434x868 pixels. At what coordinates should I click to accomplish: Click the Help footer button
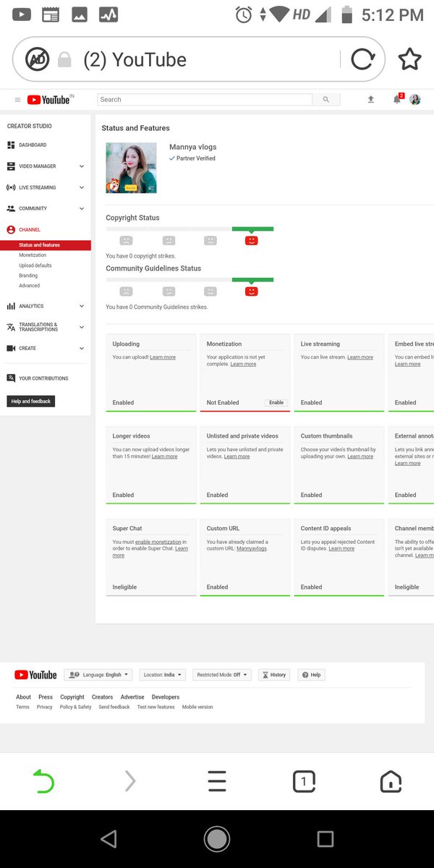point(312,675)
